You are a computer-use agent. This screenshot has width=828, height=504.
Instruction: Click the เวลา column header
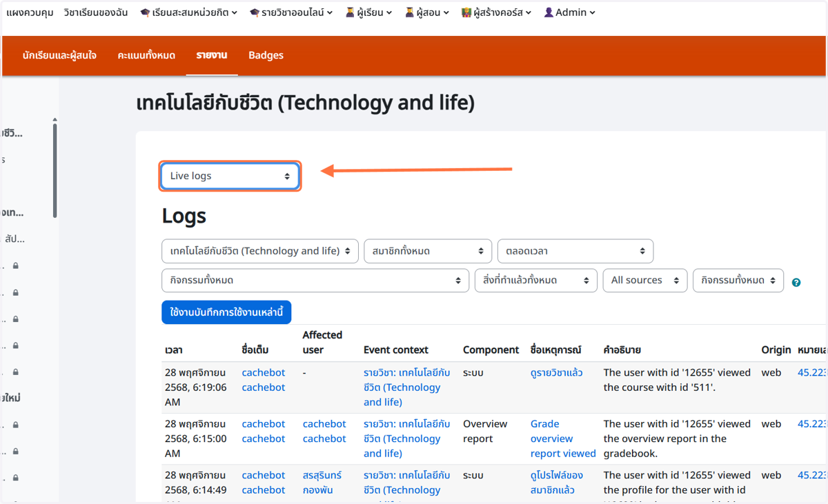point(174,350)
